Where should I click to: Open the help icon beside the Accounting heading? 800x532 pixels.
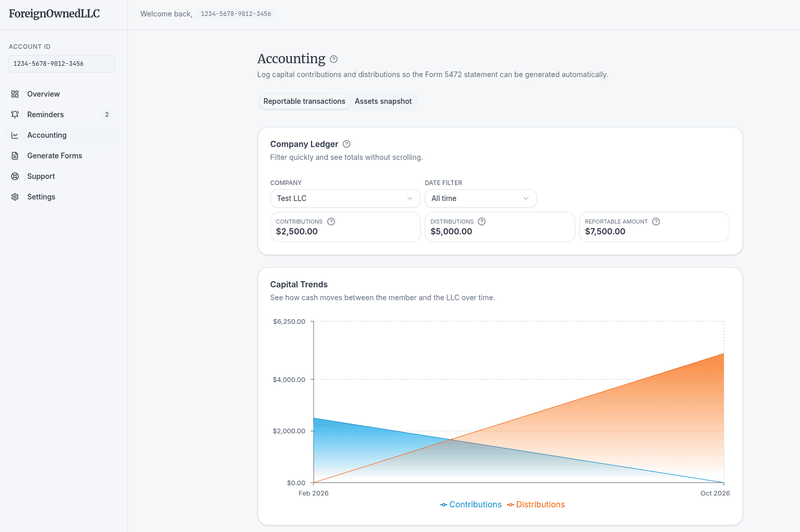333,59
